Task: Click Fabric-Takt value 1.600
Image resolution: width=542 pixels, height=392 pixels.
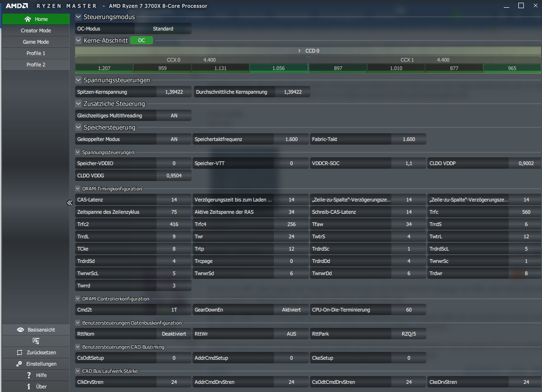Action: [x=409, y=139]
